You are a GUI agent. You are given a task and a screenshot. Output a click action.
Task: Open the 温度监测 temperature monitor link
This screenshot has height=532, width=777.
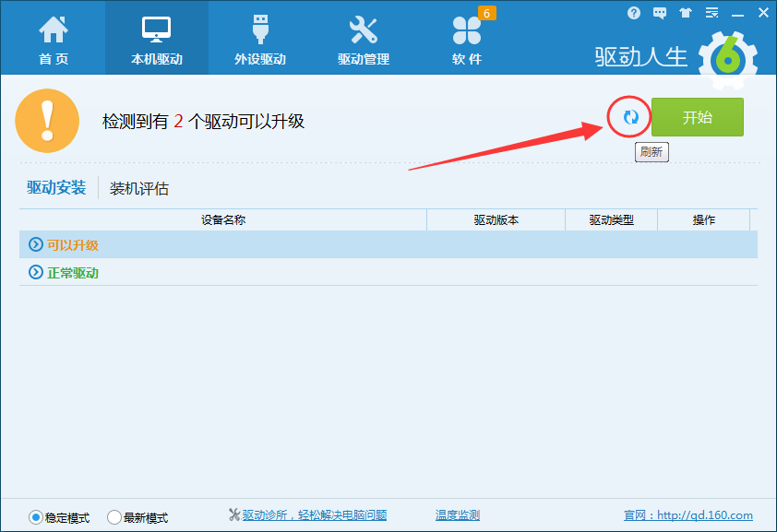pos(457,514)
